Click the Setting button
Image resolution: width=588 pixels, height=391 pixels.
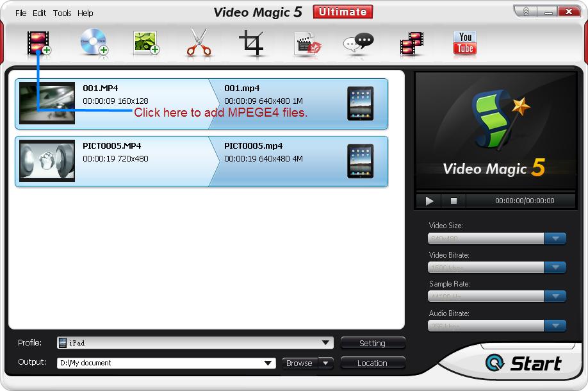[x=372, y=343]
